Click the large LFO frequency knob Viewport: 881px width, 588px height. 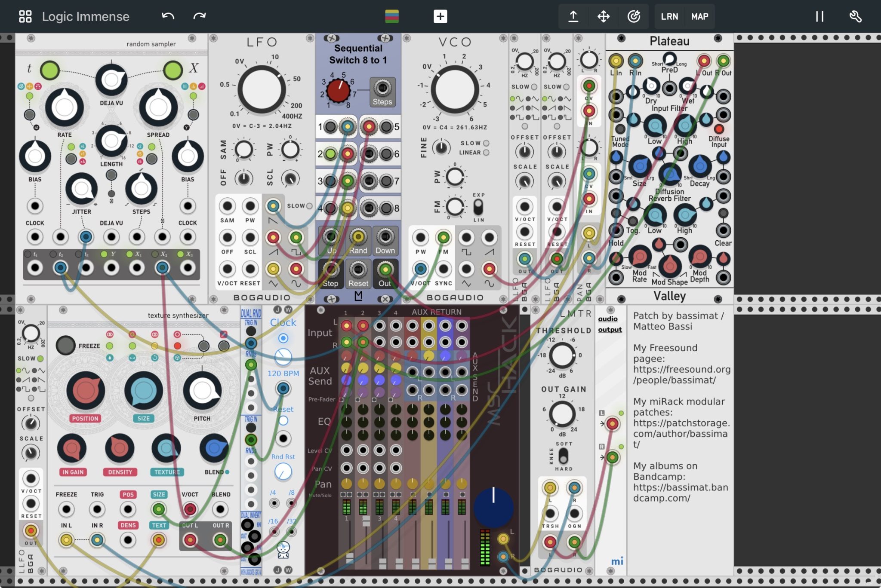[261, 89]
